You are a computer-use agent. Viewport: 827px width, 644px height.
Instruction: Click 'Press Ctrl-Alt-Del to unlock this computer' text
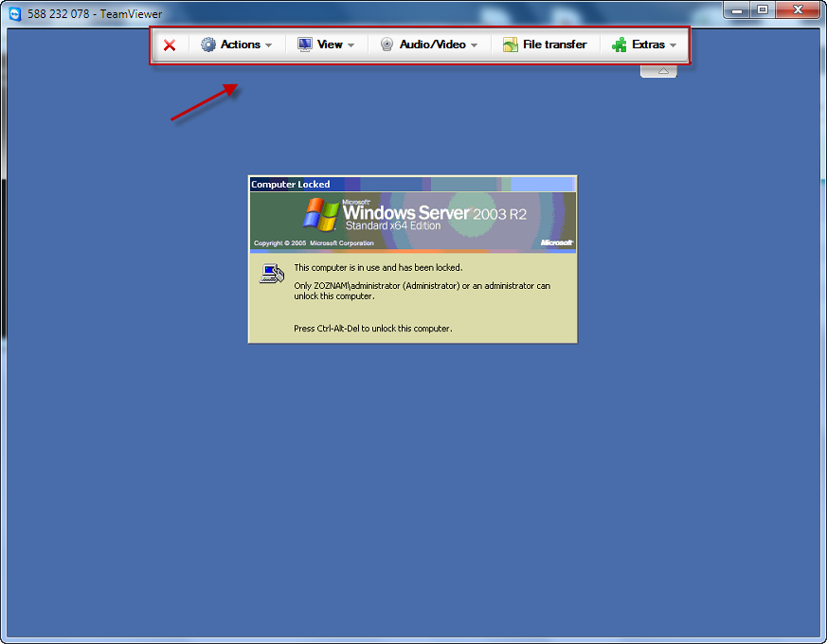373,329
